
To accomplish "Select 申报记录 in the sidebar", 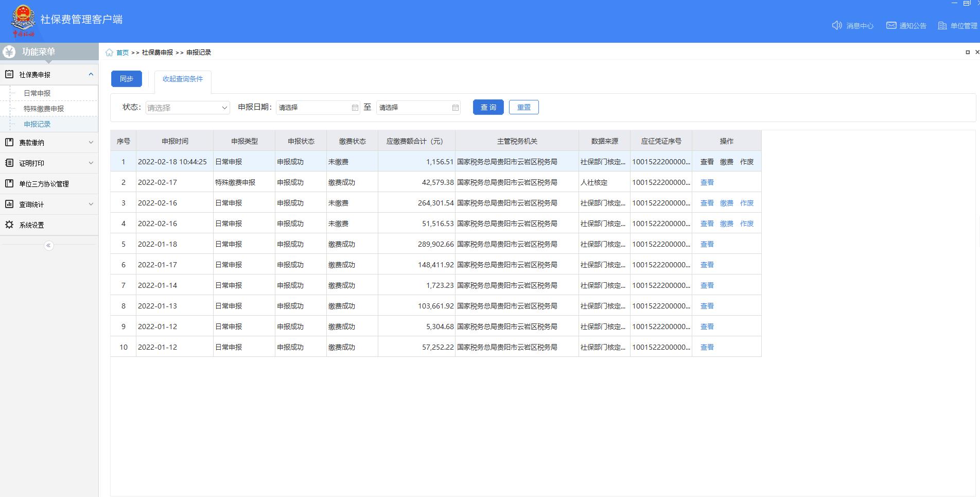I will pyautogui.click(x=37, y=124).
